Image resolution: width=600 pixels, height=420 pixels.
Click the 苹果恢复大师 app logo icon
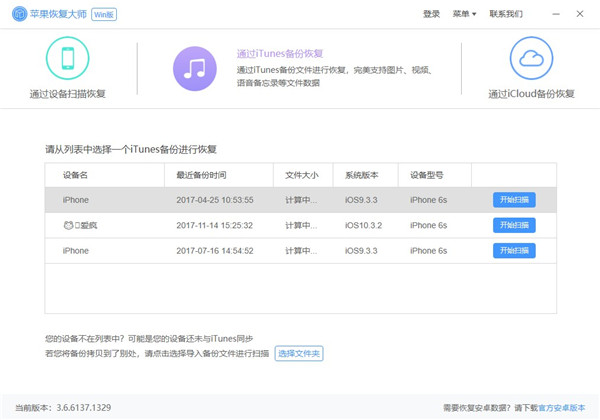20,14
